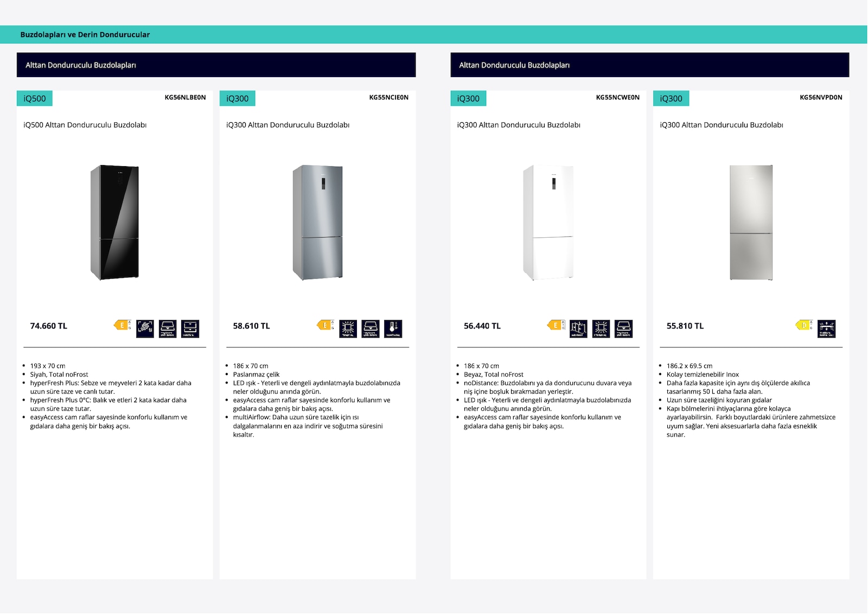Click the glass shelf icon on KG55NCIE0N
The image size is (868, 614).
pos(371,328)
